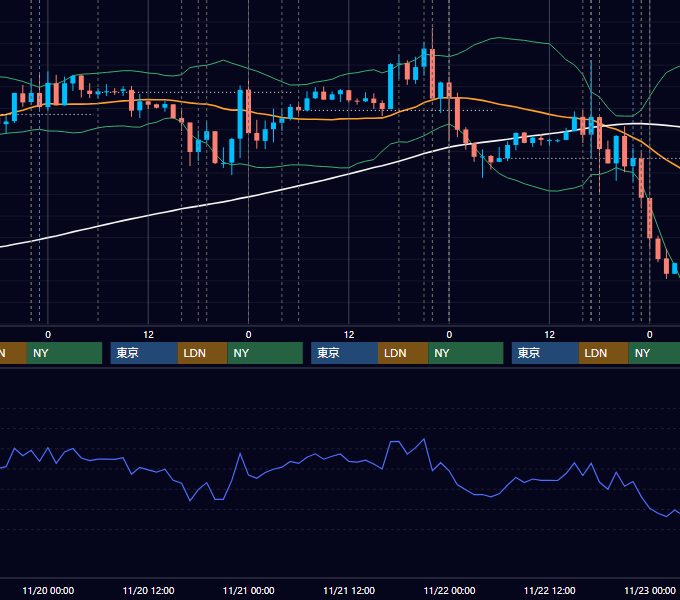Click the 11/22 12:00 date label
Viewport: 680px width, 600px height.
point(549,590)
